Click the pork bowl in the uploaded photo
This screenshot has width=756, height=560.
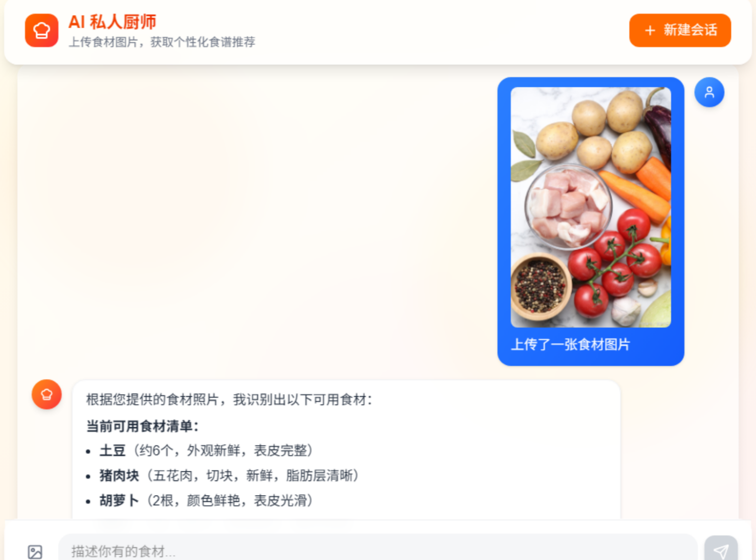(568, 207)
